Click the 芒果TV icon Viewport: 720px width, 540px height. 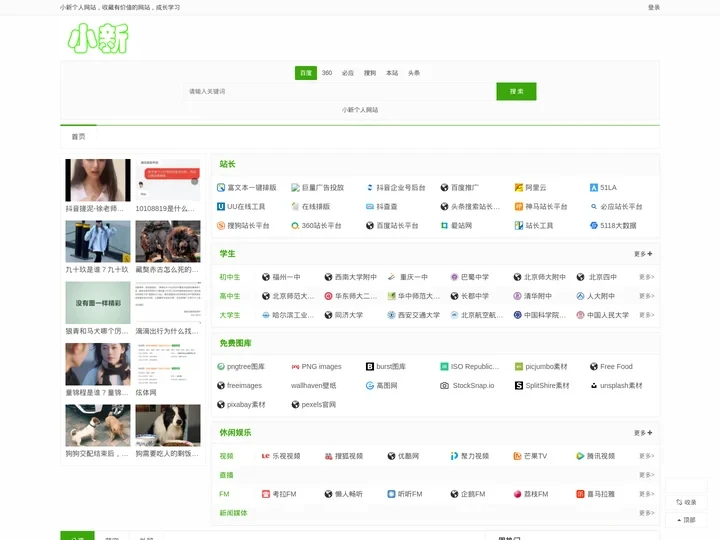point(517,456)
